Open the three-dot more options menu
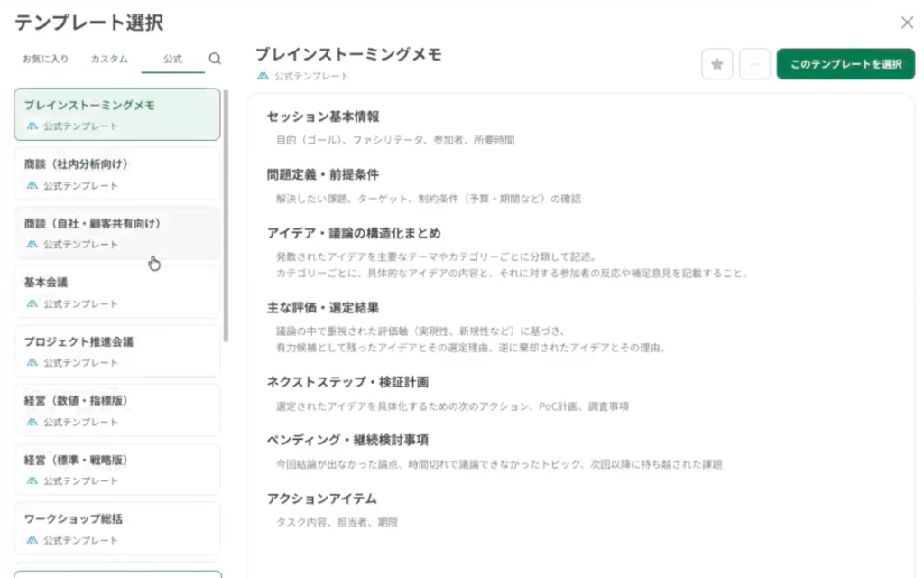The image size is (924, 578). pyautogui.click(x=754, y=64)
